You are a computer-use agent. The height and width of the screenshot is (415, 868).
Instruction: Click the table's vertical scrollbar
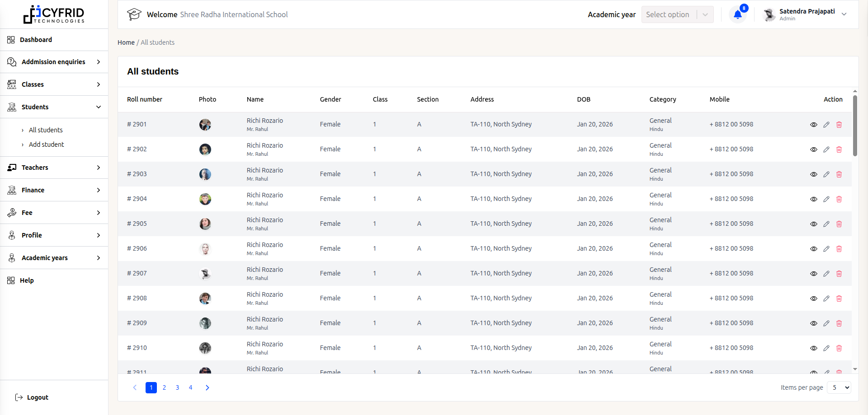pos(855,126)
